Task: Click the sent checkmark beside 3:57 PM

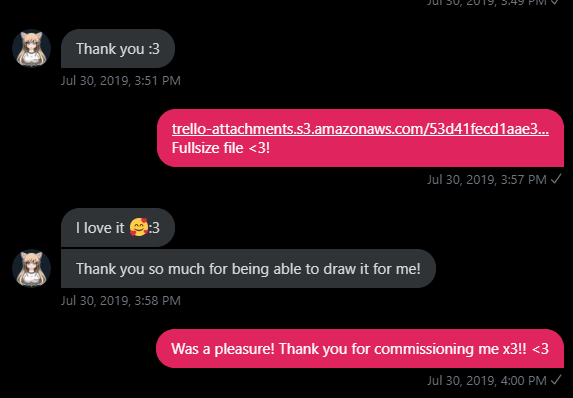Action: (x=556, y=179)
